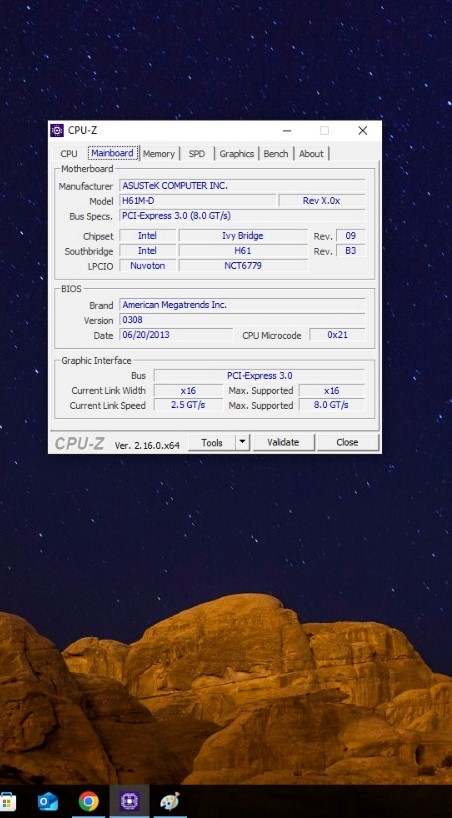The width and height of the screenshot is (452, 818).
Task: Switch to the Graphics tab
Action: coord(236,154)
